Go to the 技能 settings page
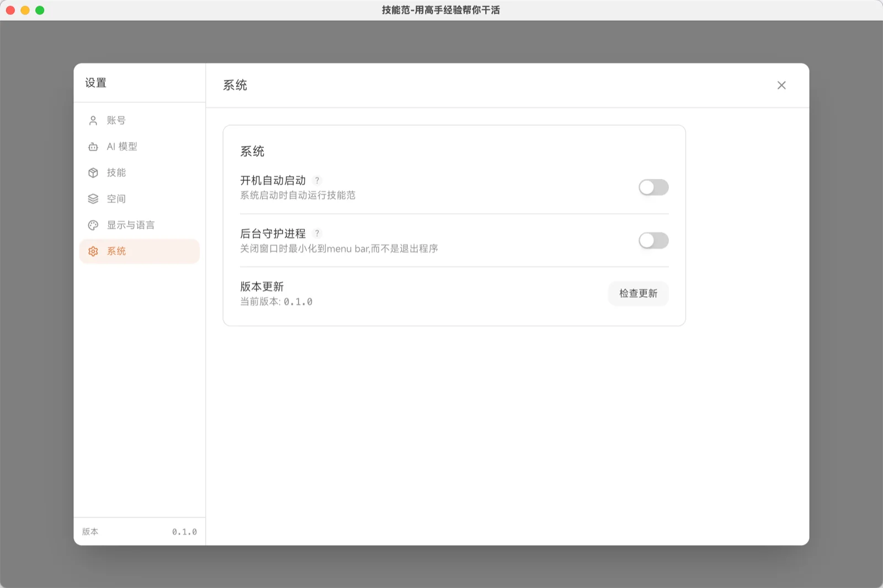 [116, 173]
